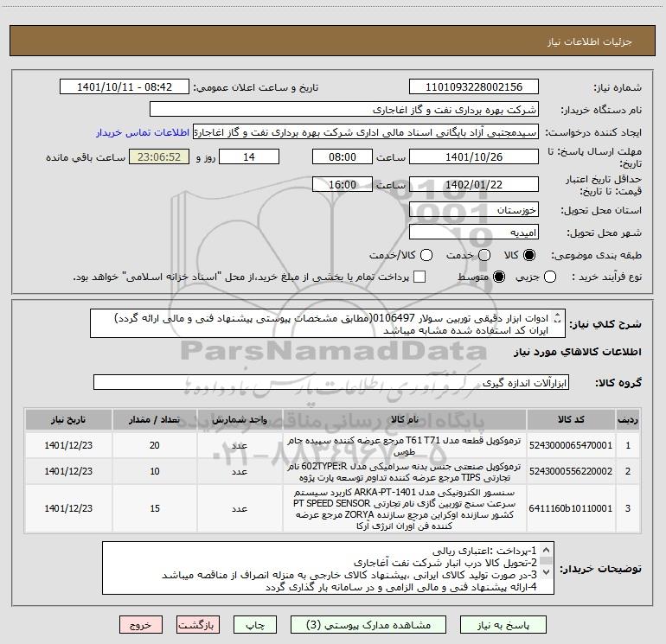
Task: Click the buyer notes scrollbar up arrow
Action: pos(547,550)
